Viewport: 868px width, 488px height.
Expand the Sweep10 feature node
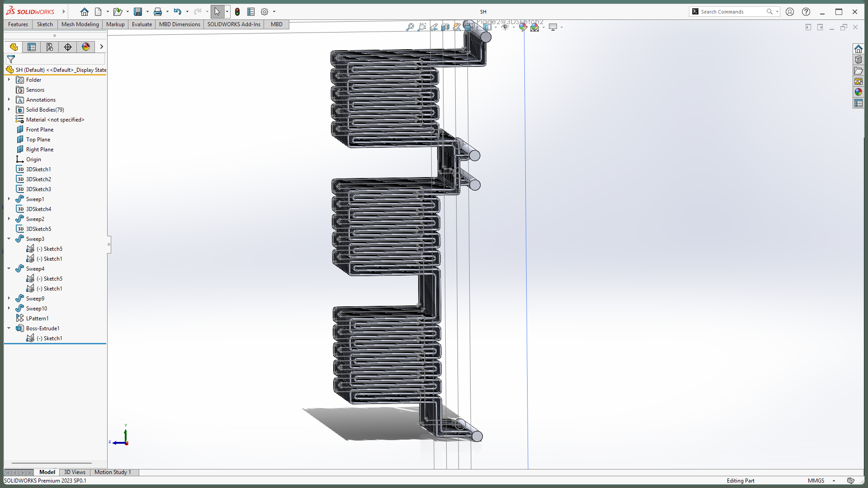click(x=9, y=308)
